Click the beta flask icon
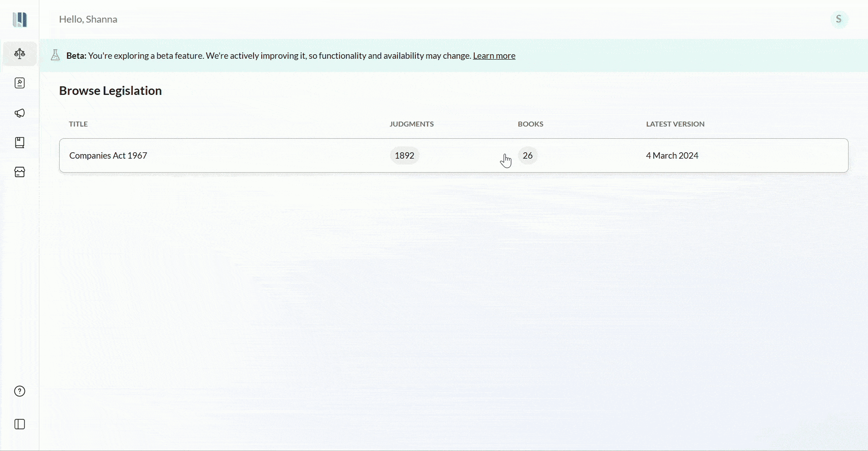Screen dimensions: 868x451 point(56,56)
